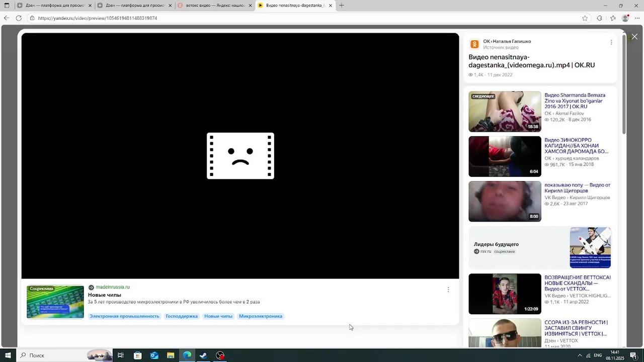Show hidden system tray icons
Screen dimensions: 644x362
pos(580,355)
